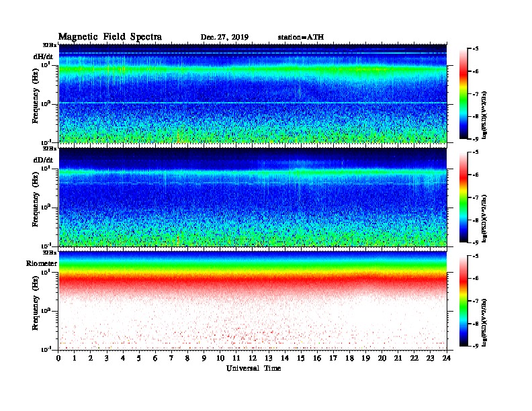The width and height of the screenshot is (532, 411).
Task: Click hour '0' on the time axis
Action: click(58, 358)
